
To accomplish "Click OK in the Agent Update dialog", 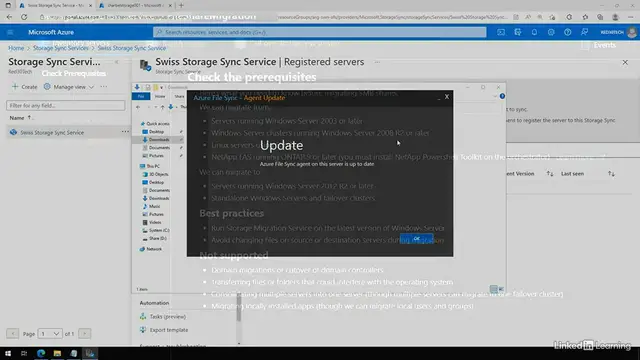I will coord(416,239).
